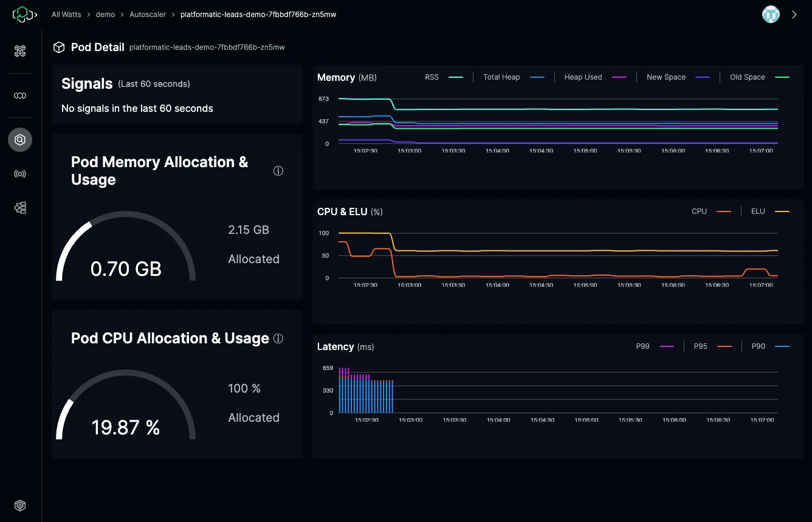Navigate to demo breadcrumb
The image size is (812, 522).
pos(105,15)
